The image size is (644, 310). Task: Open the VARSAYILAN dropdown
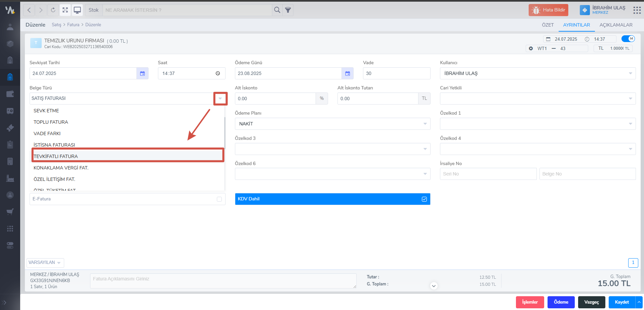pyautogui.click(x=45, y=263)
